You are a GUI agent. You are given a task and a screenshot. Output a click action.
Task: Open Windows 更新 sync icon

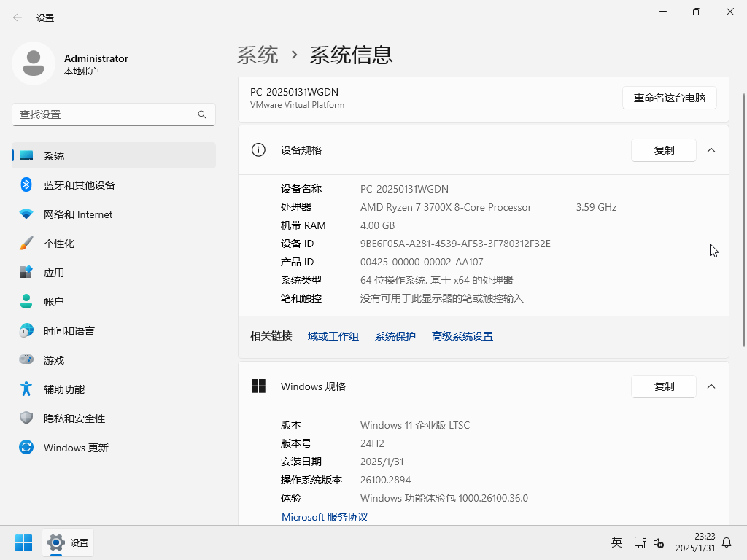[26, 448]
